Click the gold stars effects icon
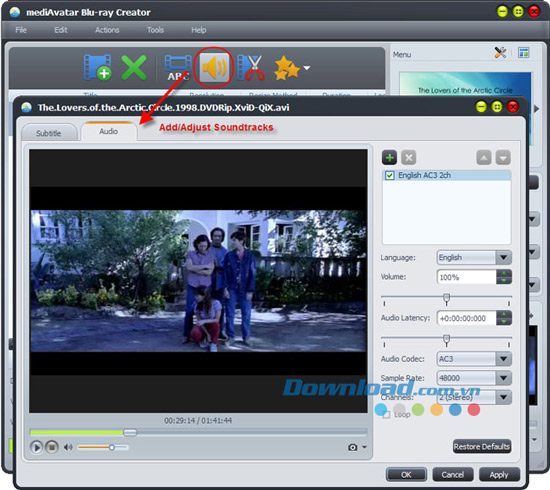The image size is (550, 490). [x=287, y=68]
